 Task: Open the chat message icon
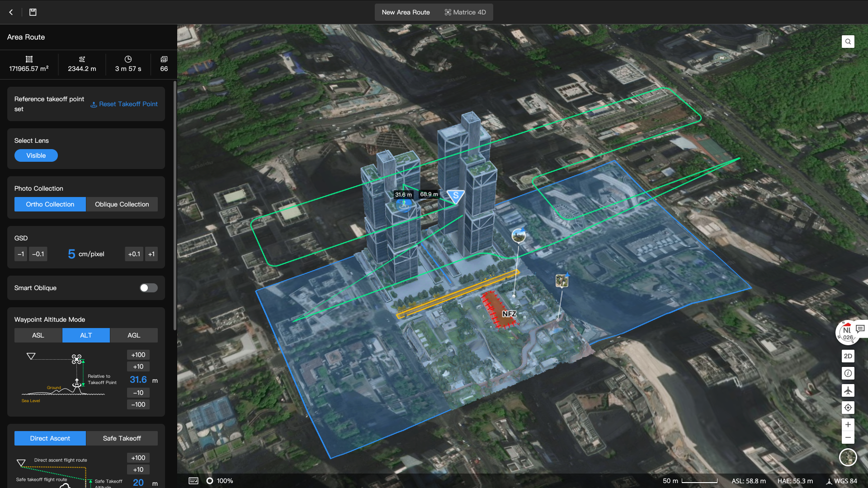860,328
